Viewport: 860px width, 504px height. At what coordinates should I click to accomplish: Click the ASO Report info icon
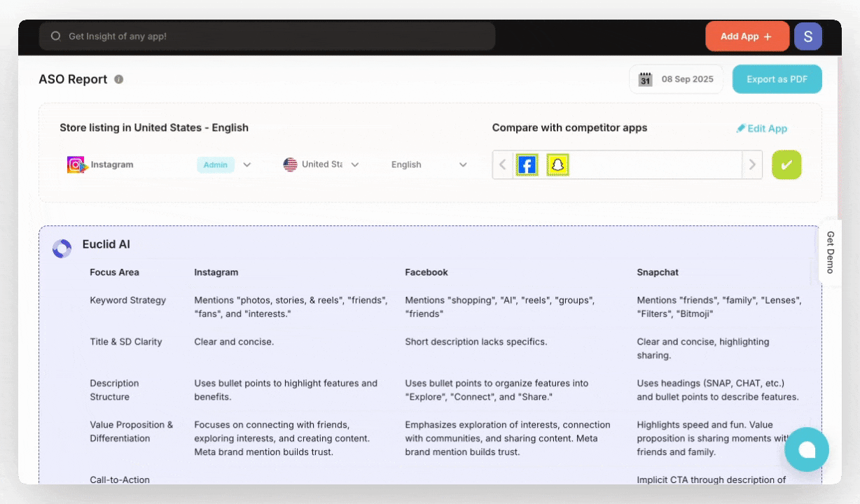pos(119,79)
